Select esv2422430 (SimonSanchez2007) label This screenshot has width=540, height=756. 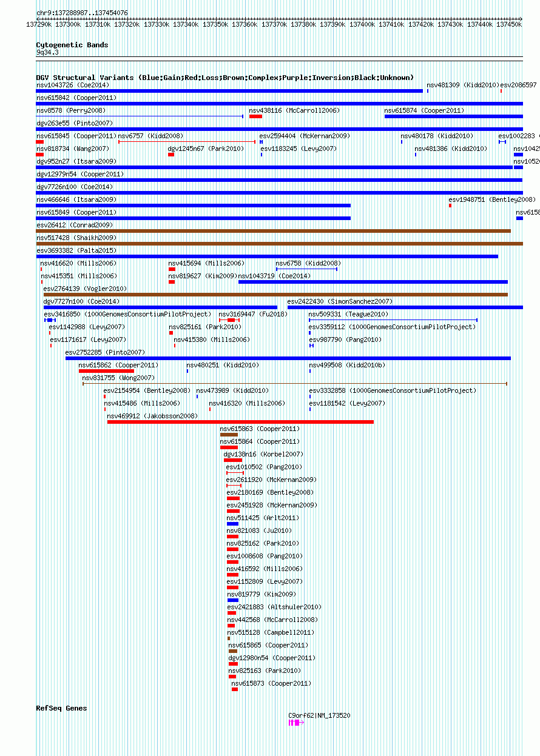tap(340, 301)
